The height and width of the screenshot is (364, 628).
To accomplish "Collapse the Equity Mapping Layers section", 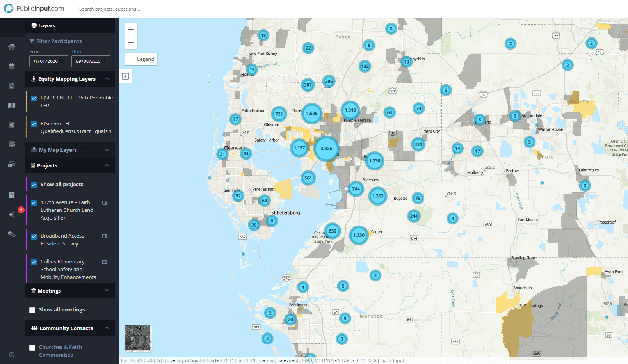I will (107, 79).
